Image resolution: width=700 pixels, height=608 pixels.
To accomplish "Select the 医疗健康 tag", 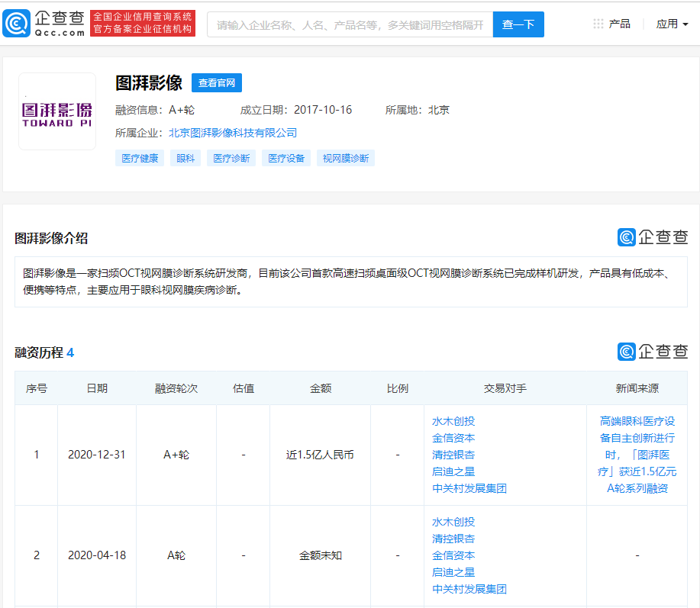I will pos(140,159).
